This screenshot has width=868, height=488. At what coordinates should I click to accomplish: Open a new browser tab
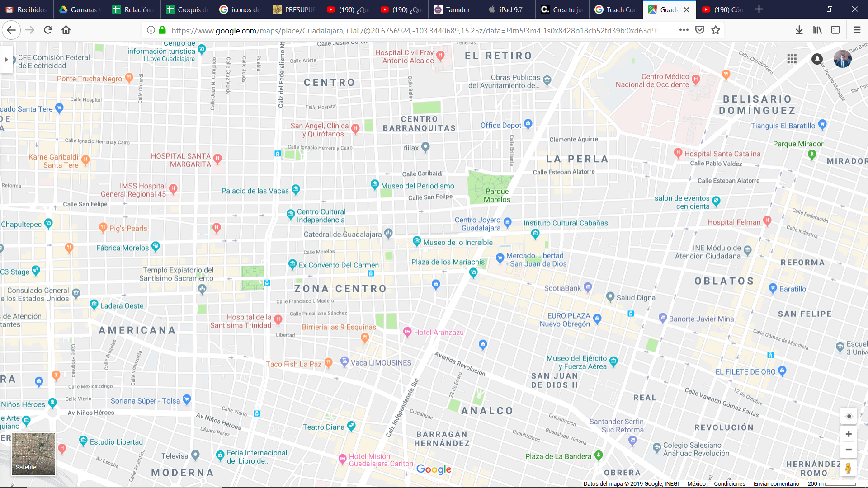click(759, 9)
